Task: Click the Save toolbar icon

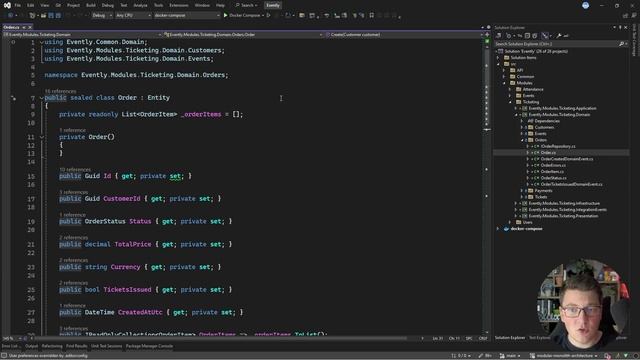Action: (x=51, y=16)
